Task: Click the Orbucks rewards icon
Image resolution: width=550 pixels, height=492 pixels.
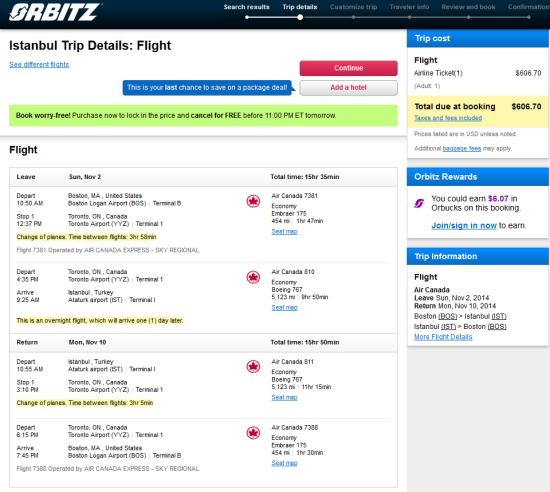Action: 419,203
